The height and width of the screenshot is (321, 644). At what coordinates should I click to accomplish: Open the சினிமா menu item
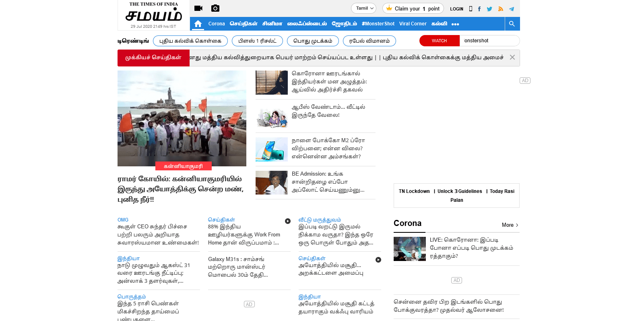(x=272, y=24)
